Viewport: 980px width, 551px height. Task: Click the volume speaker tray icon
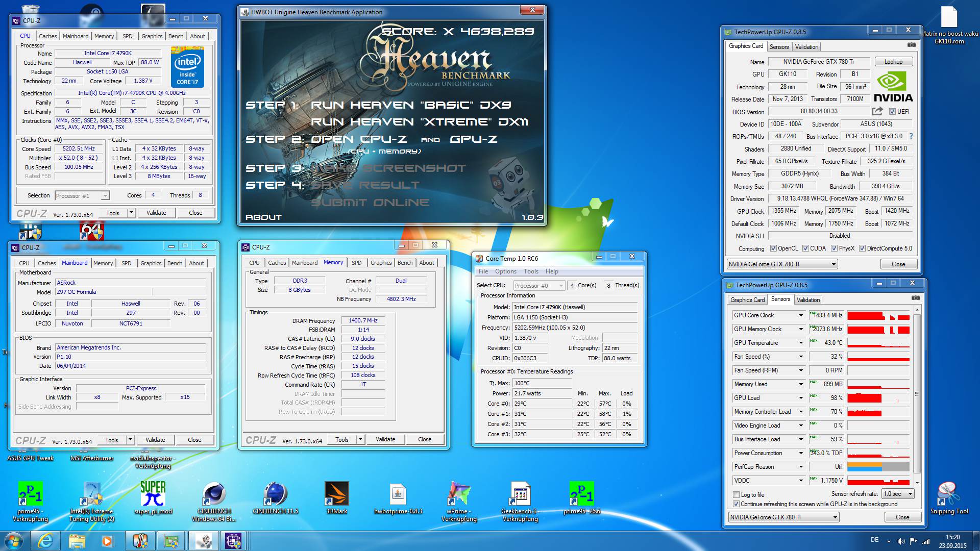coord(900,541)
